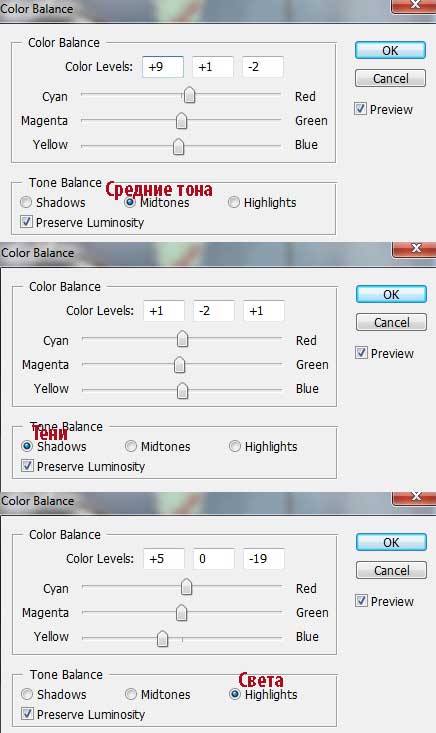Select Midtones radio in middle dialog
The width and height of the screenshot is (436, 733).
click(131, 446)
